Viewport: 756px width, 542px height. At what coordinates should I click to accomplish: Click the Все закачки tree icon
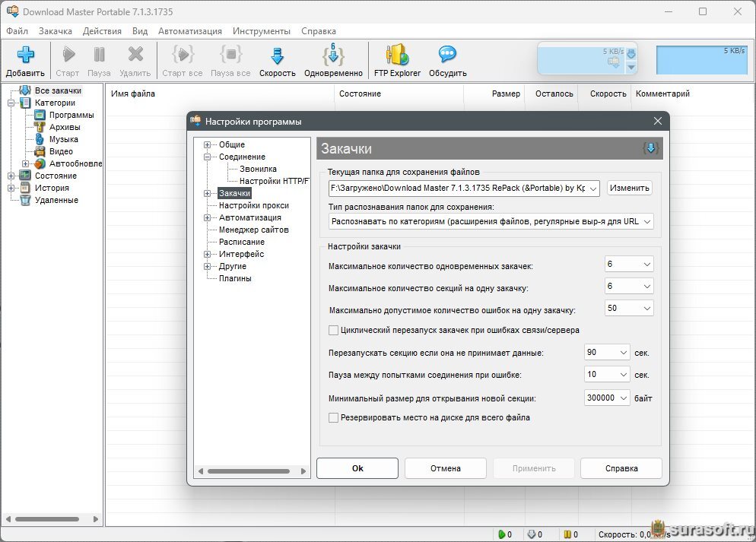25,90
